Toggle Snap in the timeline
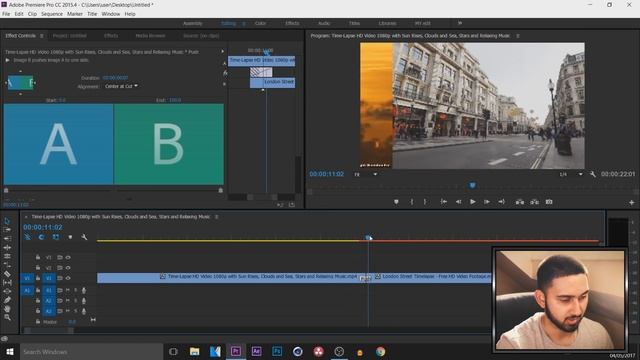This screenshot has width=640, height=360. click(42, 237)
